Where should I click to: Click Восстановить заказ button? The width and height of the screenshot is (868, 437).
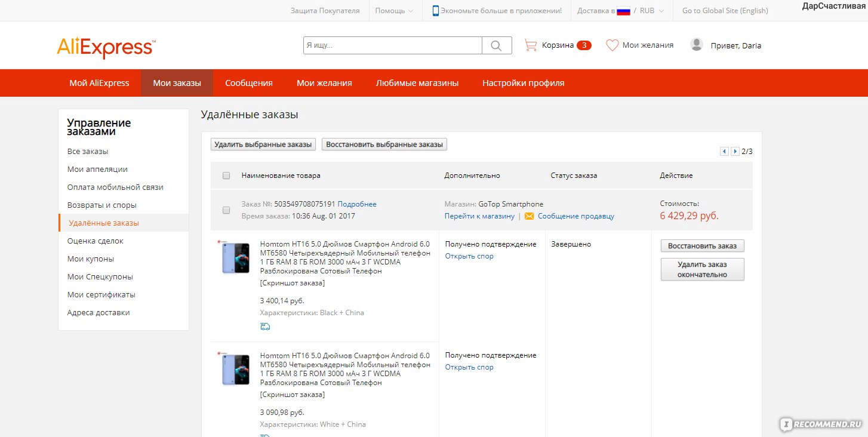[703, 246]
